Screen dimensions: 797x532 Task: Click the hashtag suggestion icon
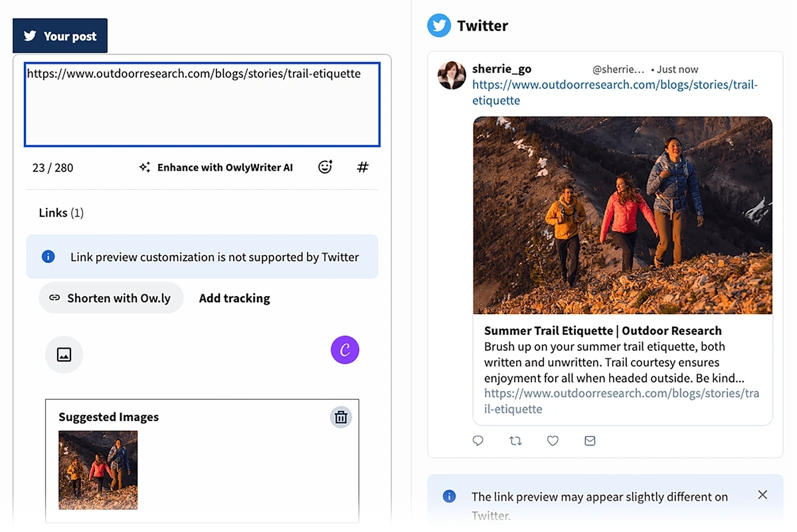(x=363, y=167)
